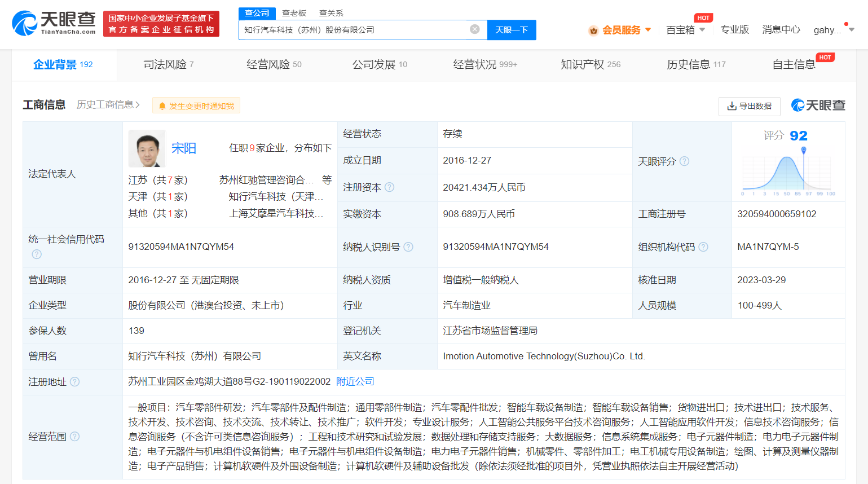Viewport: 868px width, 484px height.
Task: Expand the 百宝箱 dropdown
Action: point(686,30)
